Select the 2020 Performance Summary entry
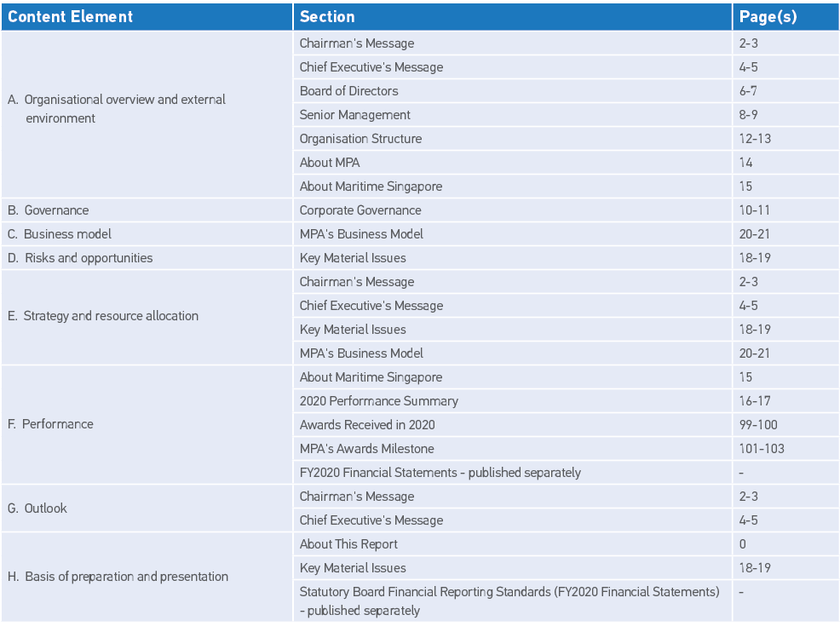Screen dimensions: 840x632 pos(378,401)
